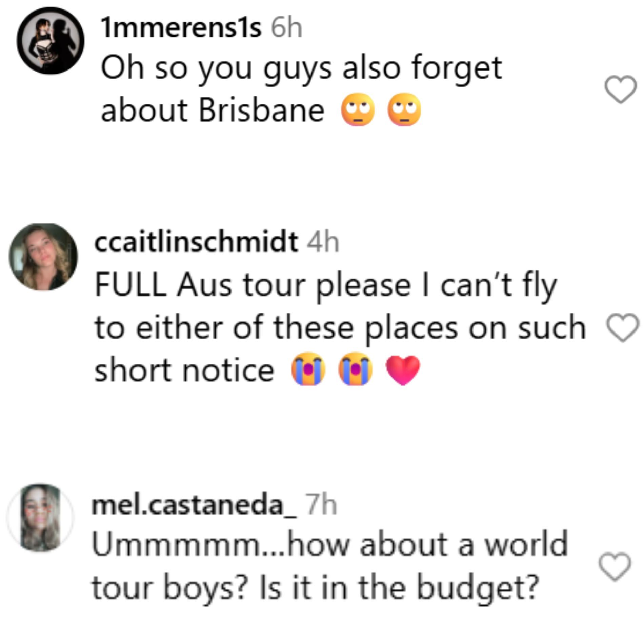The image size is (644, 644).
Task: Like ccaitlinschmidt's FULL Aus tour comment
Action: pyautogui.click(x=622, y=328)
